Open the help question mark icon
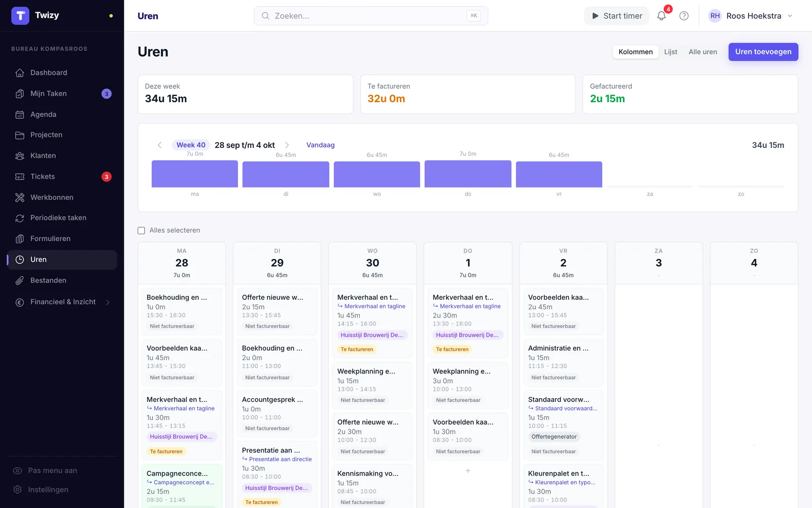 click(684, 16)
